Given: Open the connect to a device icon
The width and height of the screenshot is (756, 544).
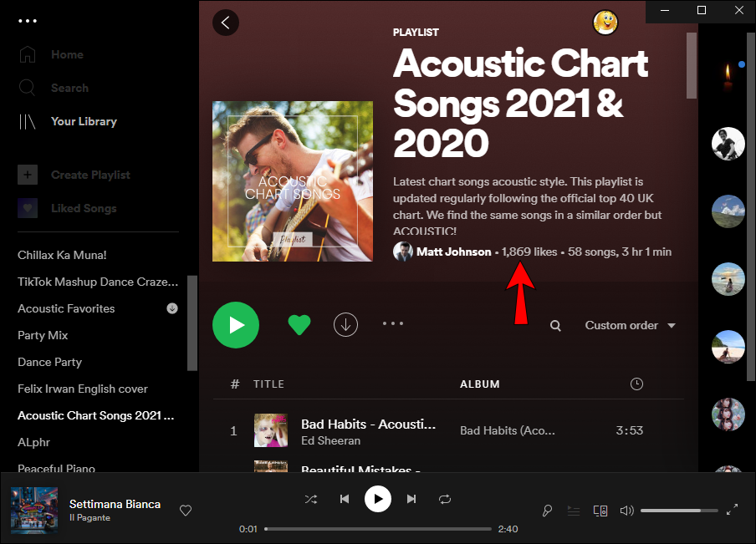Looking at the screenshot, I should coord(600,511).
